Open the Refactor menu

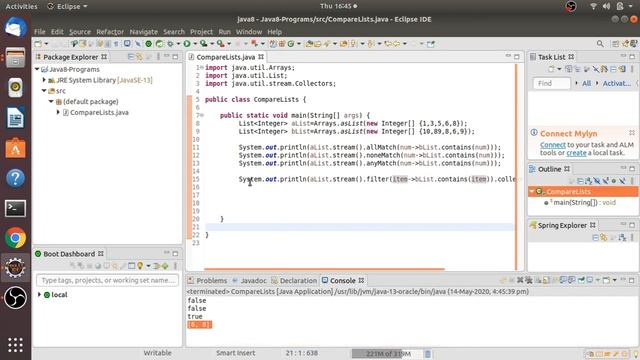tap(110, 32)
